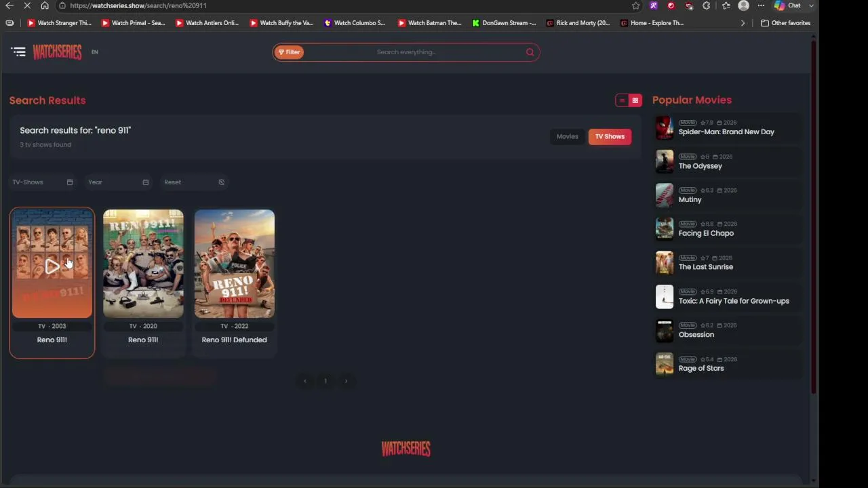Open browser Settings and more menu
Image resolution: width=868 pixels, height=488 pixels.
pyautogui.click(x=761, y=5)
